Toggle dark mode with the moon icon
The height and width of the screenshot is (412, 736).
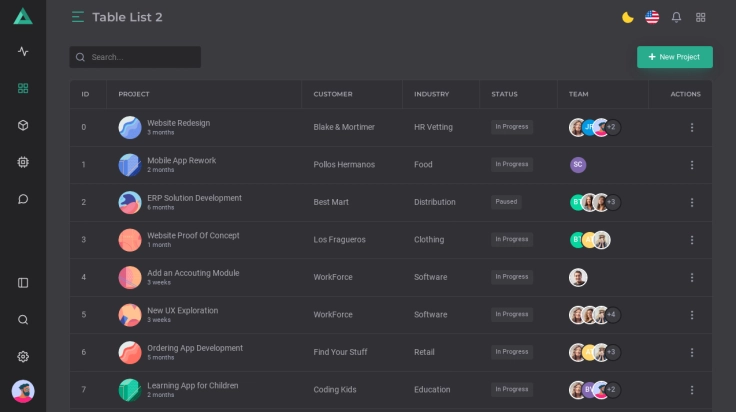628,17
